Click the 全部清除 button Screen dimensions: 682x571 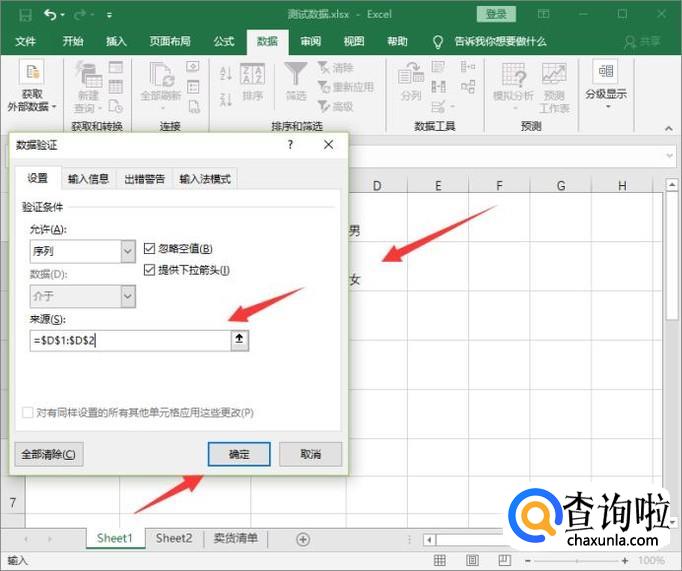coord(49,454)
